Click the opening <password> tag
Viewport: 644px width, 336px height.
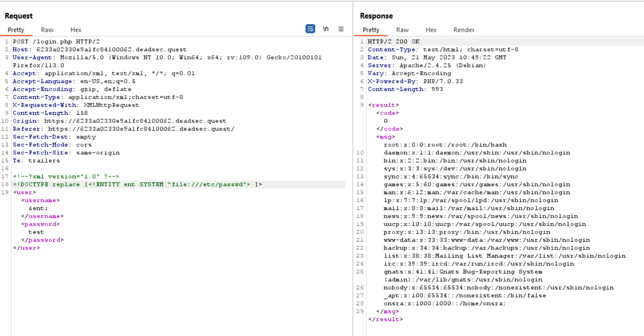click(x=40, y=224)
